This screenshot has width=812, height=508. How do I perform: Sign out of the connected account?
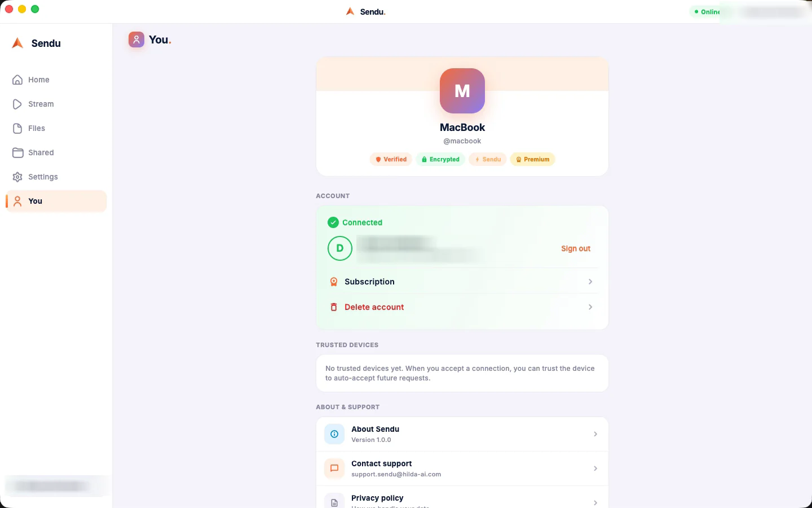[x=576, y=248]
